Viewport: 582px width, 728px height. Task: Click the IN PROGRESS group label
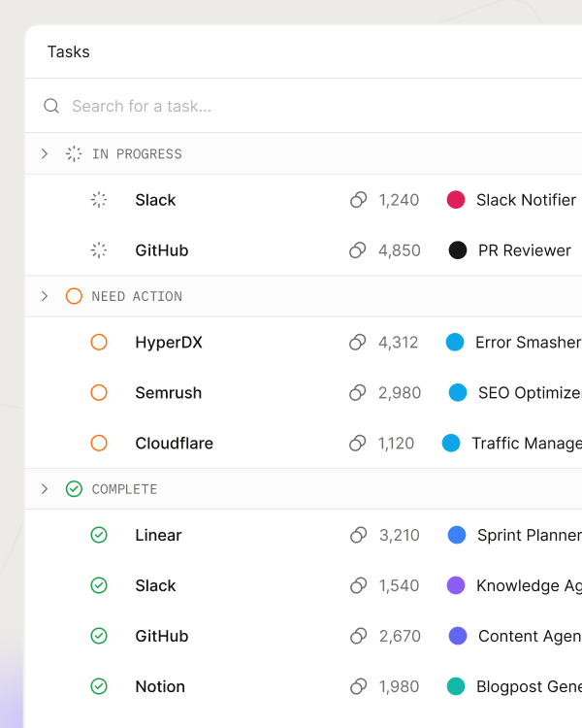click(137, 153)
